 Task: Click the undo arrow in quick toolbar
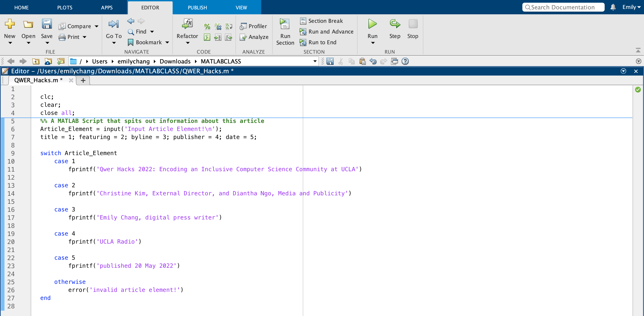[373, 61]
